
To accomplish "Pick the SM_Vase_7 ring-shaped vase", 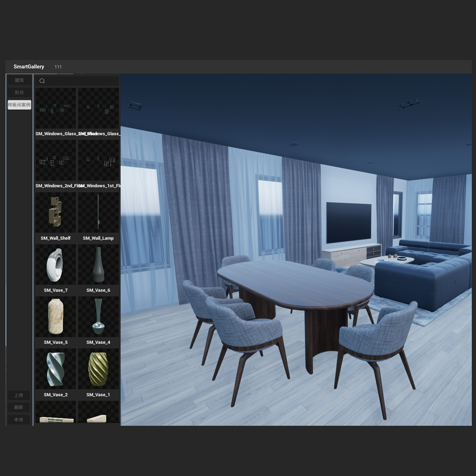I will pyautogui.click(x=56, y=264).
